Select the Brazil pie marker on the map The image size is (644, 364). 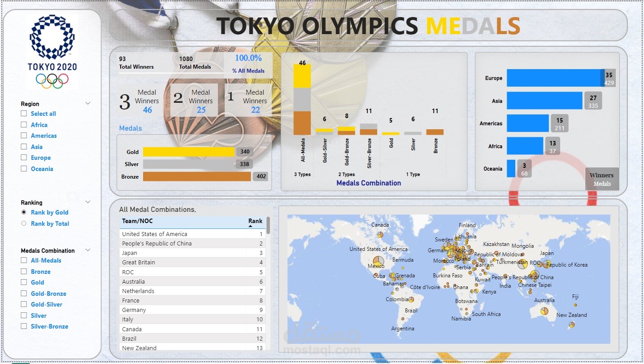(x=411, y=300)
